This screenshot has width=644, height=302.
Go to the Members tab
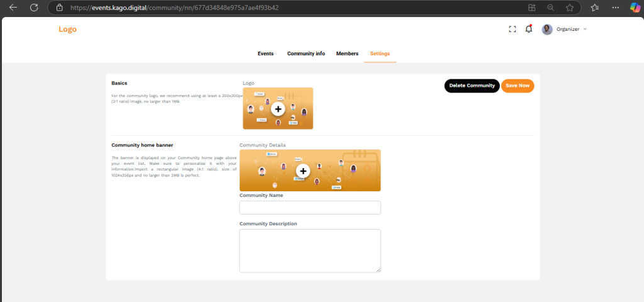tap(347, 53)
